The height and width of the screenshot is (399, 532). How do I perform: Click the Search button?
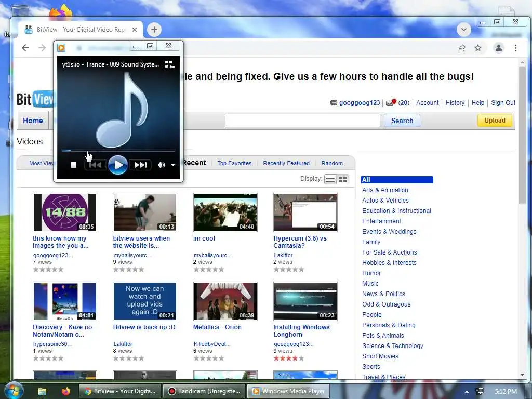(402, 121)
